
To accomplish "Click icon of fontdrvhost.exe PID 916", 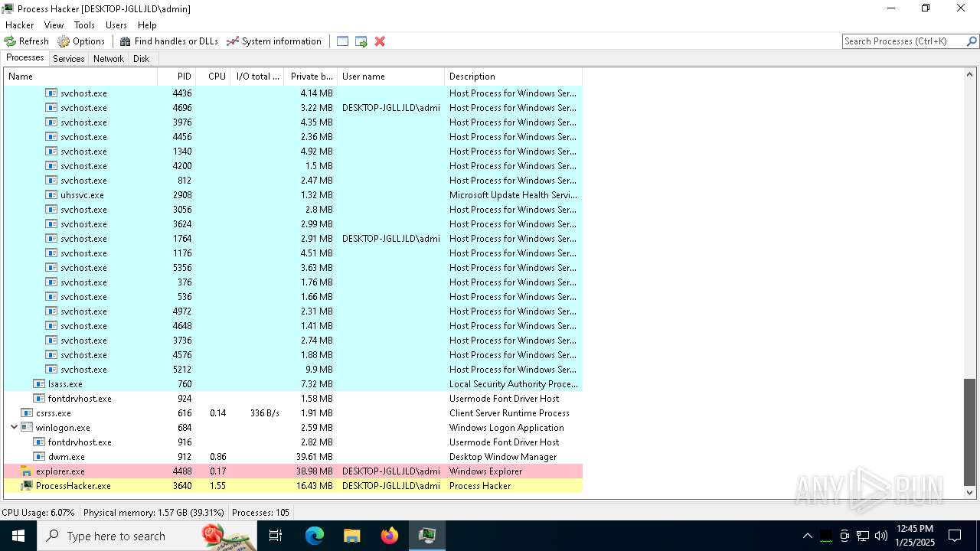I will pos(39,442).
